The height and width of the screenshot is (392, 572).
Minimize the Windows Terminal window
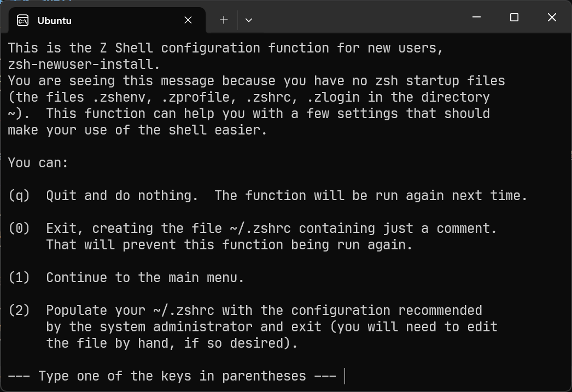click(x=476, y=17)
